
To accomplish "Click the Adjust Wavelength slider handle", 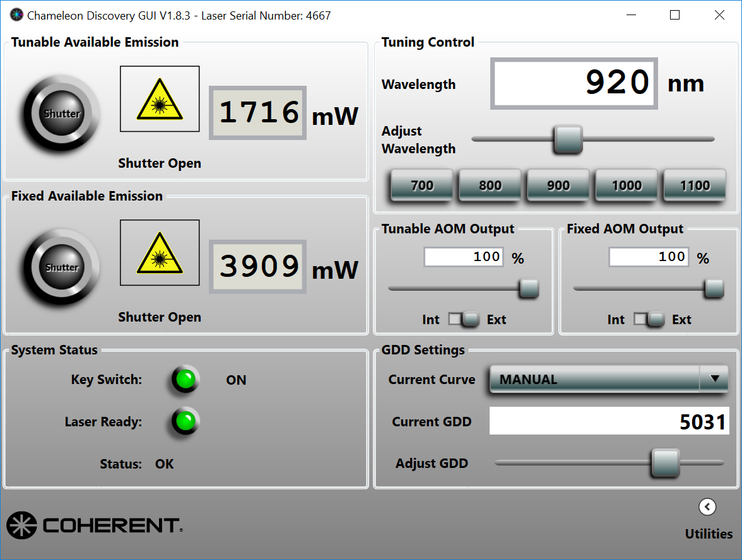I will [x=568, y=139].
